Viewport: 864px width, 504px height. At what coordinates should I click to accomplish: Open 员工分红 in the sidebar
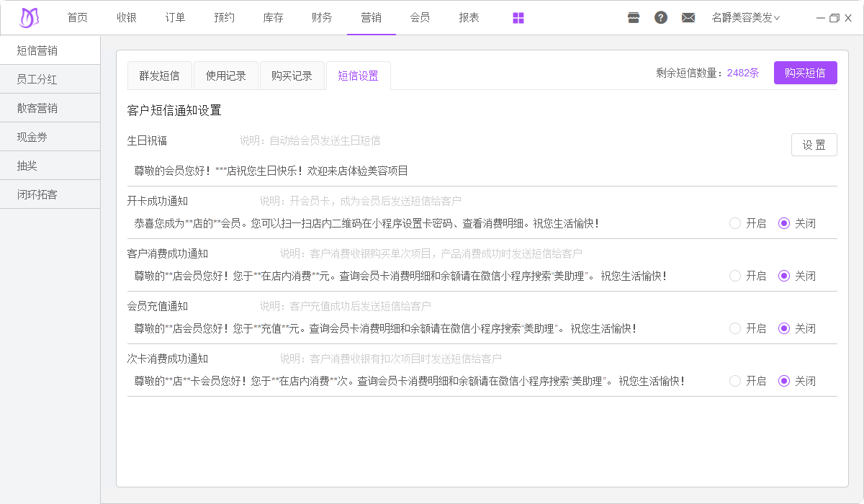pos(37,79)
